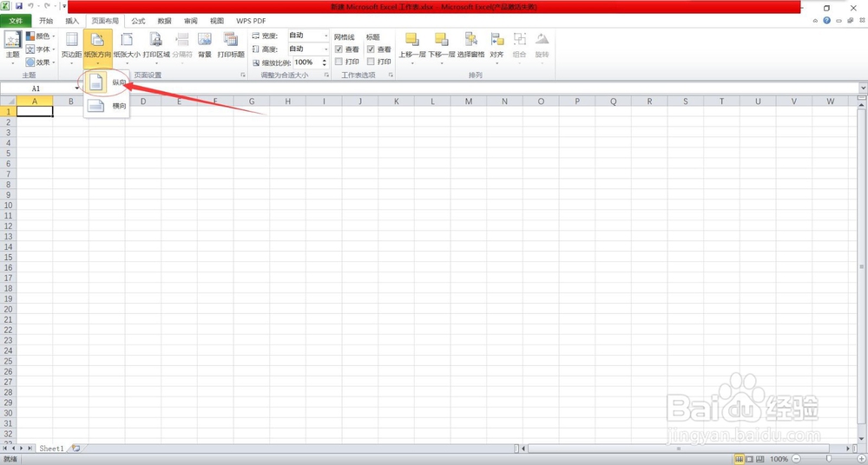Select column M header
The width and height of the screenshot is (868, 465).
469,102
